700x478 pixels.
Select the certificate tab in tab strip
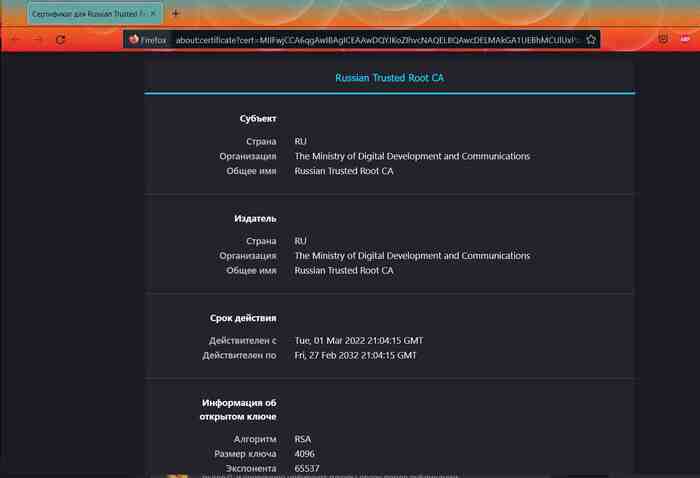click(95, 14)
